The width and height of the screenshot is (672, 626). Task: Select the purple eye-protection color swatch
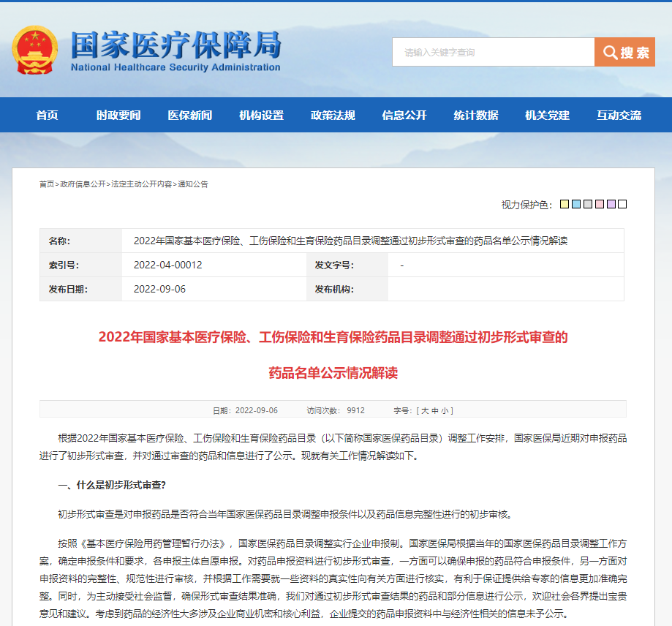point(611,204)
